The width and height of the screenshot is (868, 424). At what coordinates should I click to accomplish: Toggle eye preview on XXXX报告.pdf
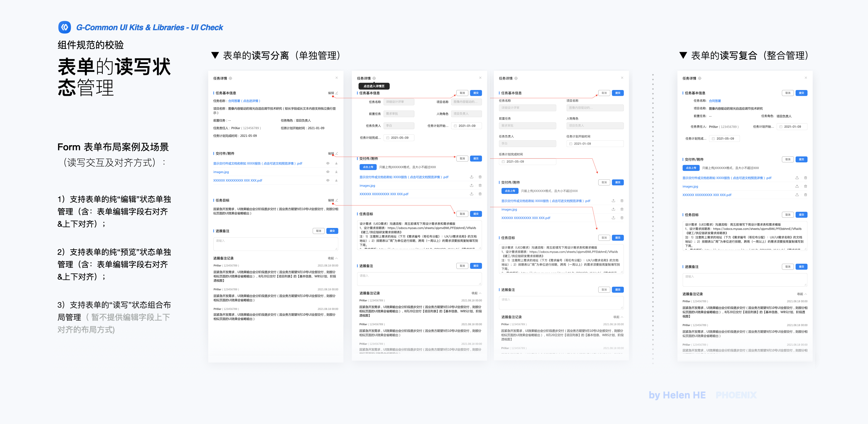coord(328,163)
